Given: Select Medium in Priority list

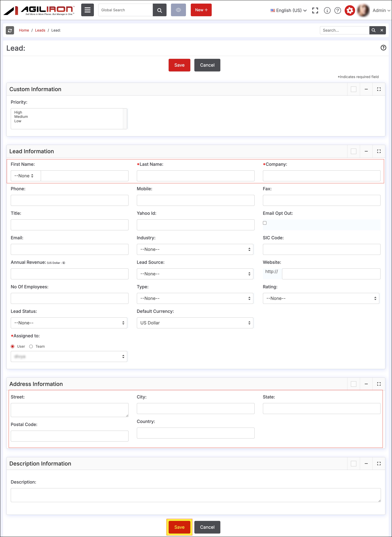Looking at the screenshot, I should coord(21,117).
